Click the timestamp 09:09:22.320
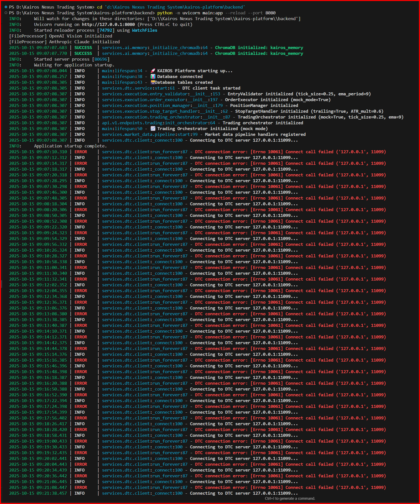Screen dimensions: 420x504 tap(38, 227)
